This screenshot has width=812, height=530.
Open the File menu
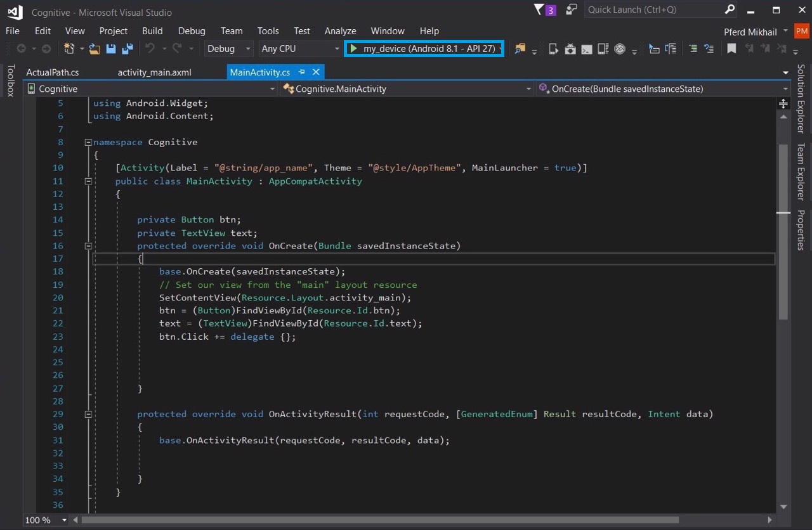point(13,30)
